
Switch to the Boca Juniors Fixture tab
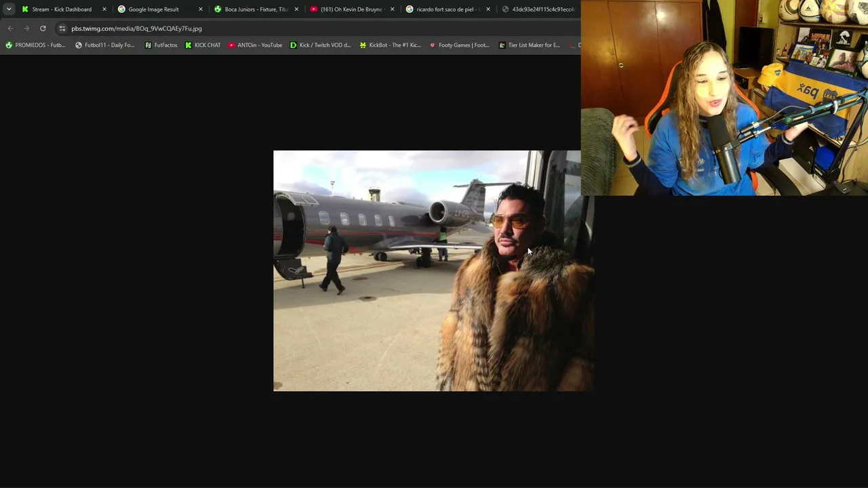tap(257, 9)
